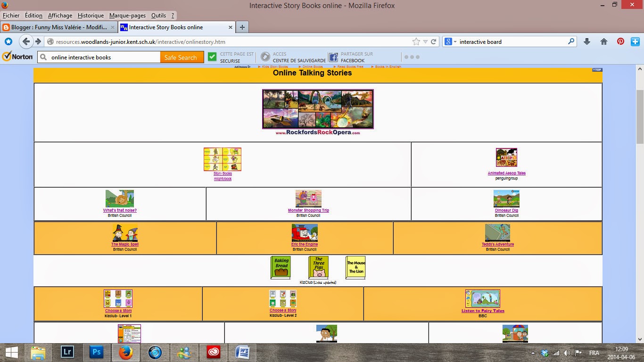This screenshot has height=362, width=644.
Task: Launch Photoshop from the taskbar
Action: pos(96,353)
